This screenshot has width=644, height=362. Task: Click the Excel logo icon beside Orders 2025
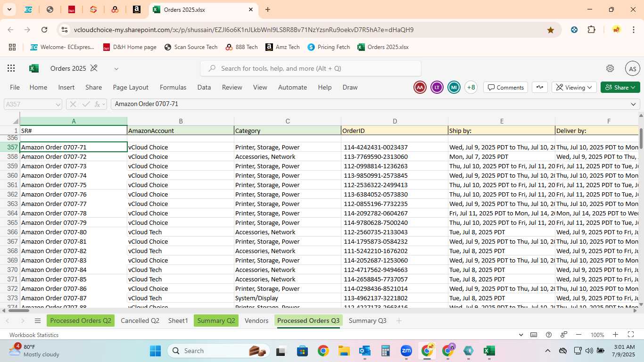34,68
